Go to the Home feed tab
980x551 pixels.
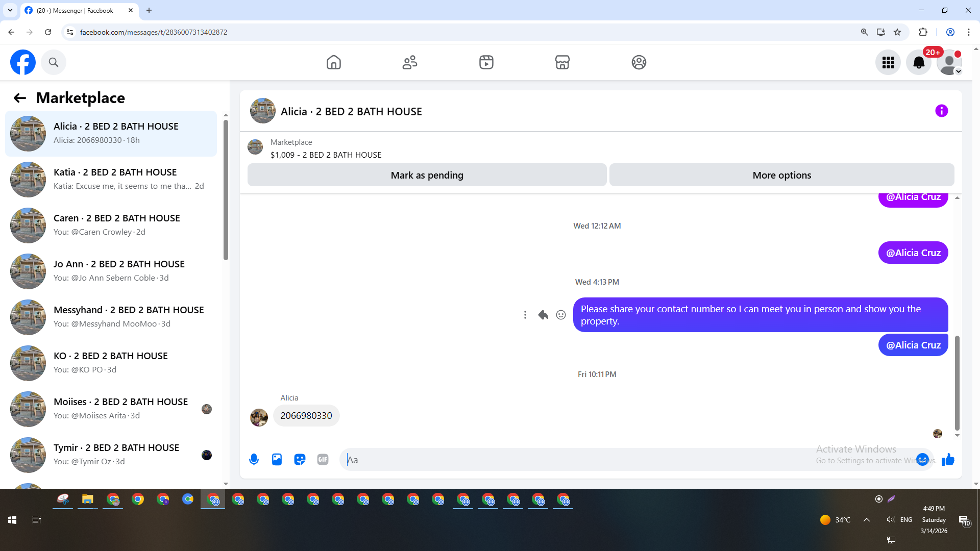click(334, 62)
